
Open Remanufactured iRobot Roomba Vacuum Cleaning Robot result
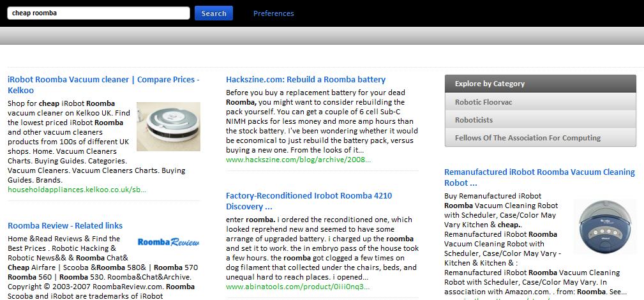coord(539,177)
